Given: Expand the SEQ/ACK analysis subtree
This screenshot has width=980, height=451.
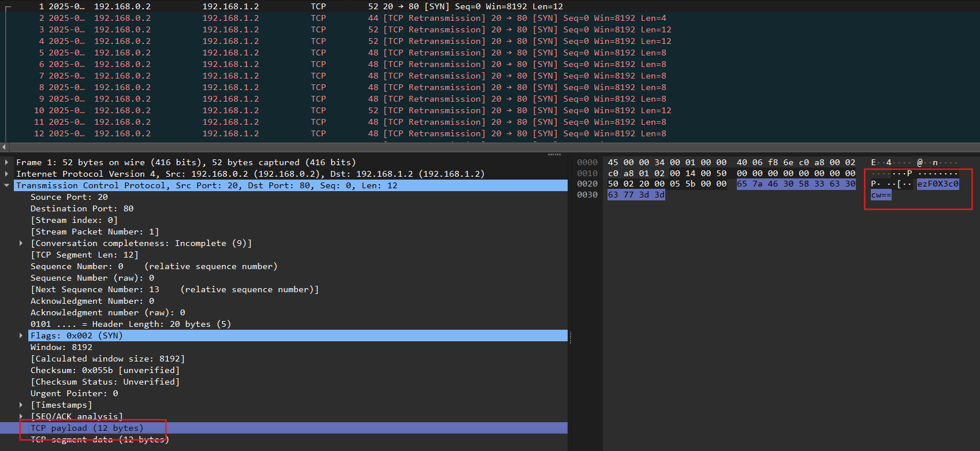Looking at the screenshot, I should (21, 416).
